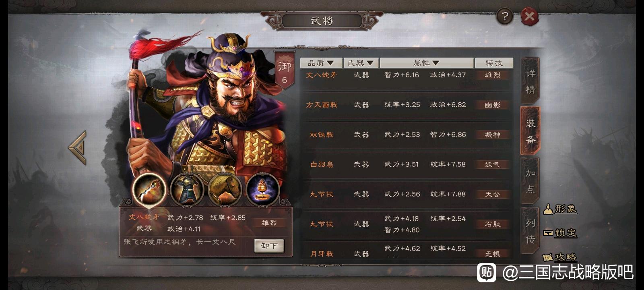
Task: Click the 形象 appearance icon link
Action: tap(560, 209)
